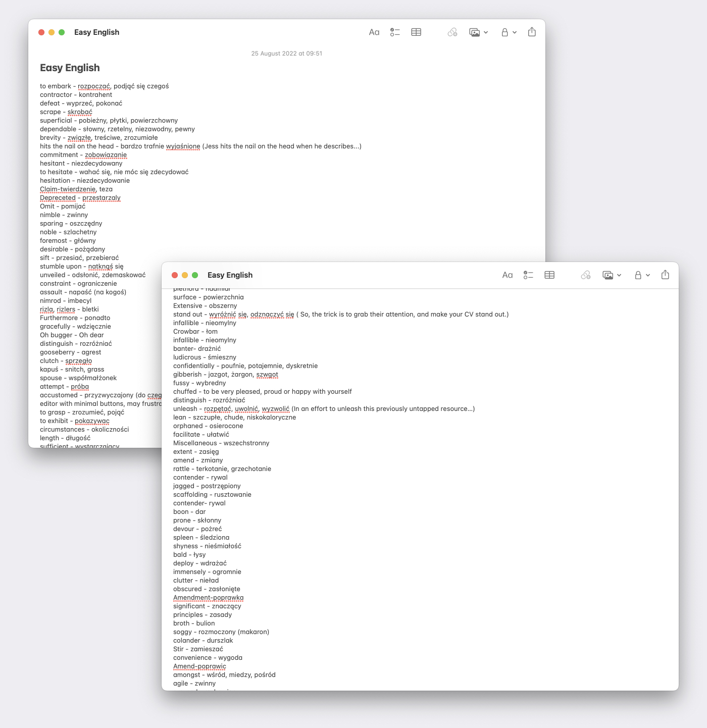Viewport: 707px width, 728px height.
Task: Click the underlined word skrobać
Action: click(80, 112)
